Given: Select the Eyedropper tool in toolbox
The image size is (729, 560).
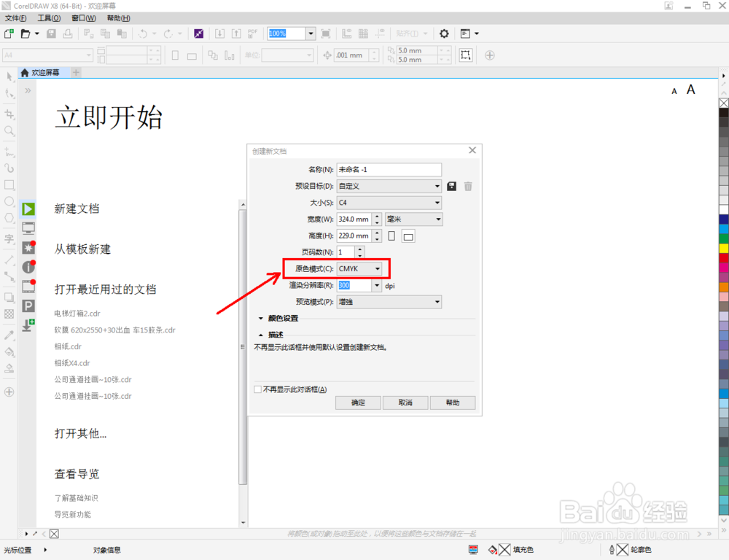Looking at the screenshot, I should [9, 335].
